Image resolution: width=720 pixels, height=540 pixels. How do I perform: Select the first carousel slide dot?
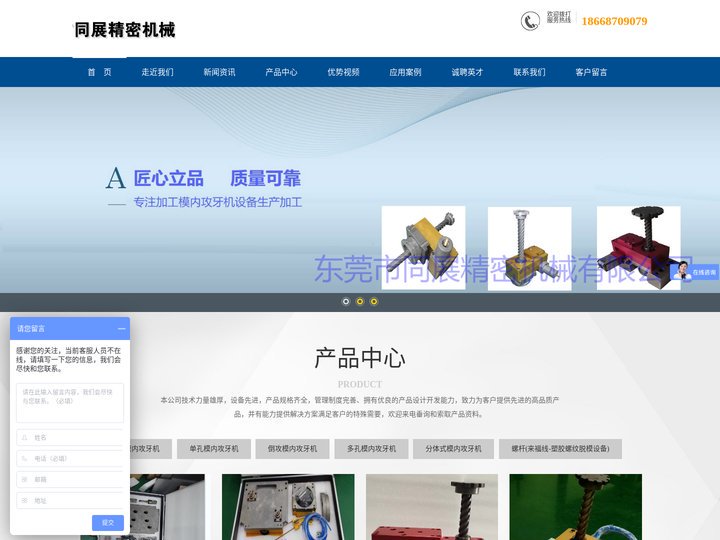tap(346, 301)
